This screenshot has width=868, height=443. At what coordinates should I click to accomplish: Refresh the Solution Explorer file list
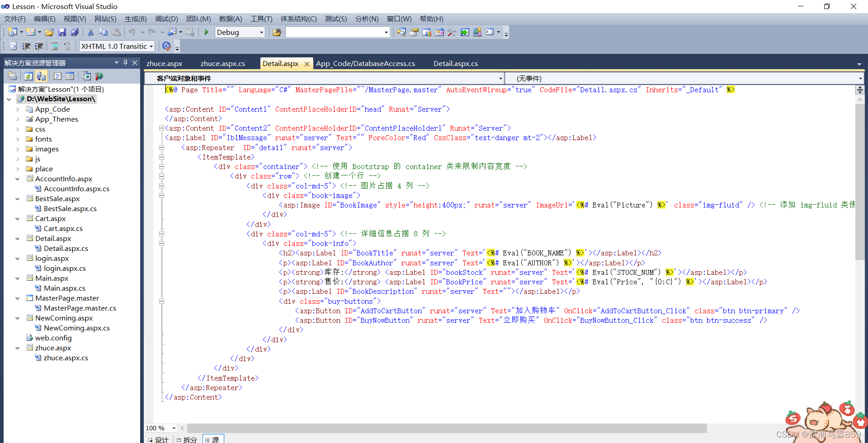pos(28,76)
